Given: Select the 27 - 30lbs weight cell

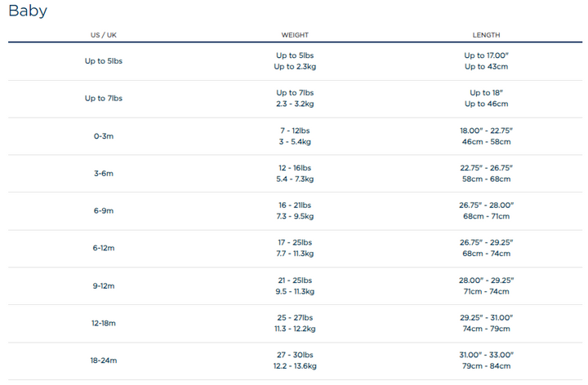Looking at the screenshot, I should [x=295, y=355].
